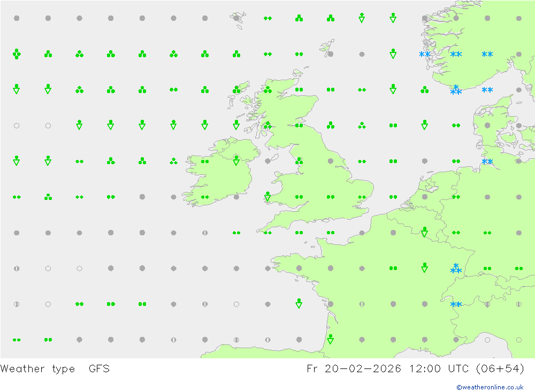Select the shower triangle symbol off west Wales

(x=267, y=196)
